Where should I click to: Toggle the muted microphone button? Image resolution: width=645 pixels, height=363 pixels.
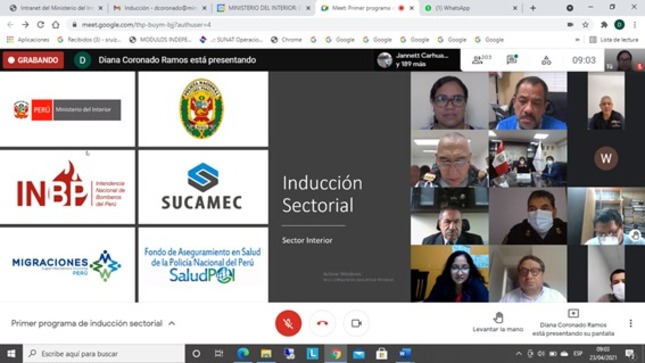288,323
